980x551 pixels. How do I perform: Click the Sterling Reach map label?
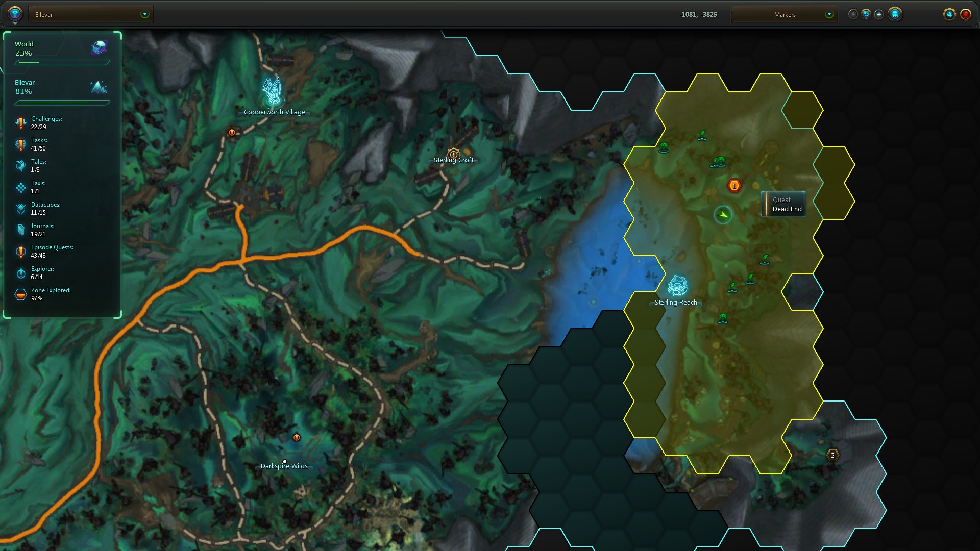(676, 303)
